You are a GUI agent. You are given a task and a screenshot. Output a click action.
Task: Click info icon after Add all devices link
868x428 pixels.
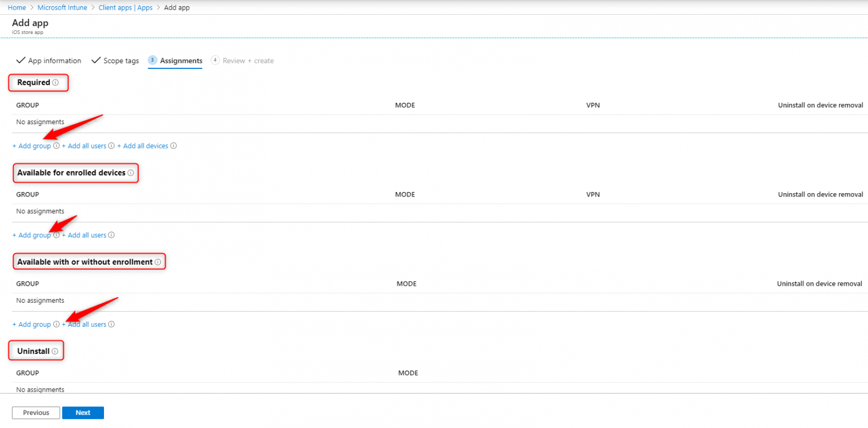click(x=173, y=146)
